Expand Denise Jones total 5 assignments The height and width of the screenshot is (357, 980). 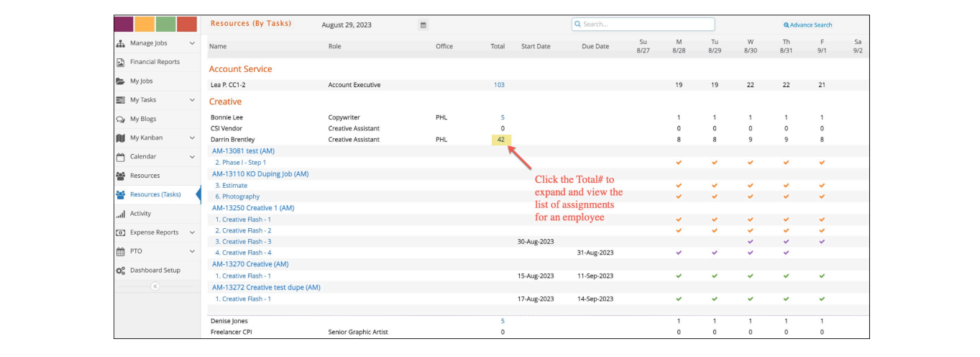pyautogui.click(x=503, y=321)
